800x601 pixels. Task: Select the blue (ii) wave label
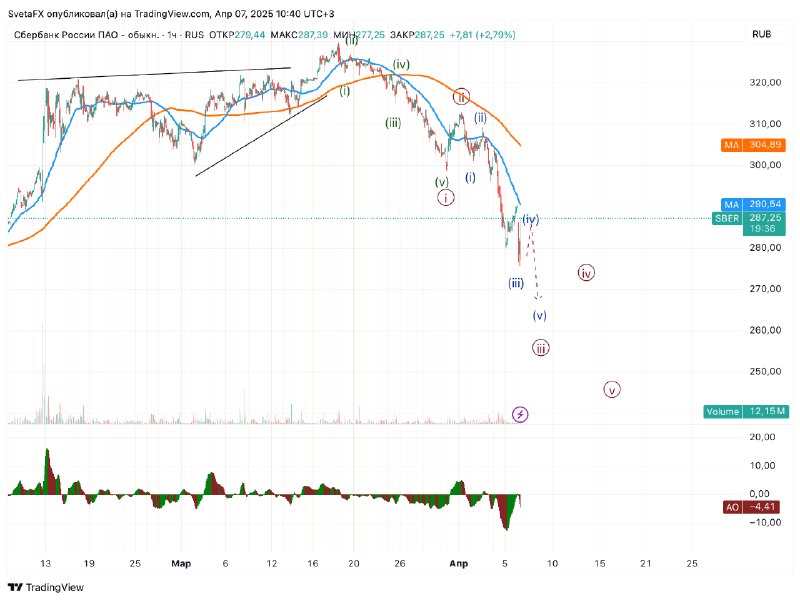[480, 118]
